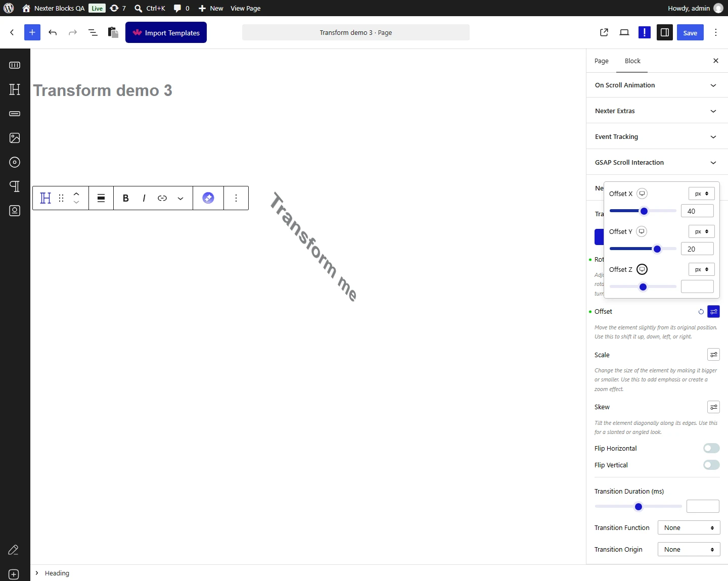Open the device preview laptop icon
The width and height of the screenshot is (728, 581).
[624, 32]
